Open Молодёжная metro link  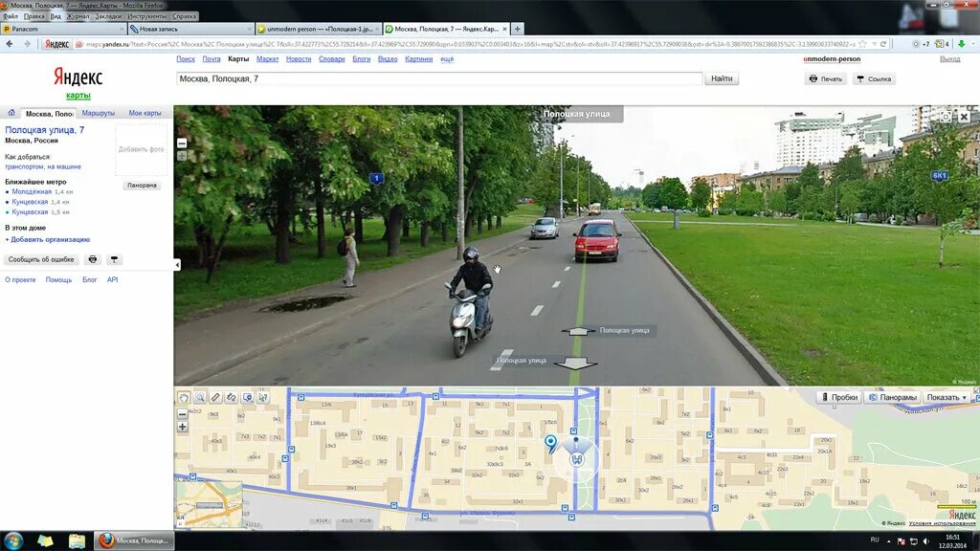pos(32,191)
